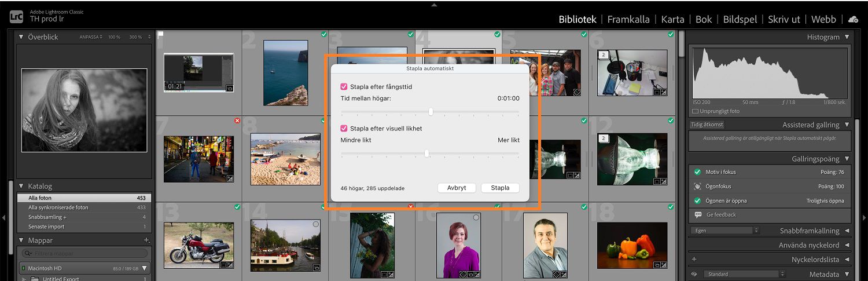Screen dimensions: 868x281
Task: Open the Bok module
Action: (x=704, y=19)
